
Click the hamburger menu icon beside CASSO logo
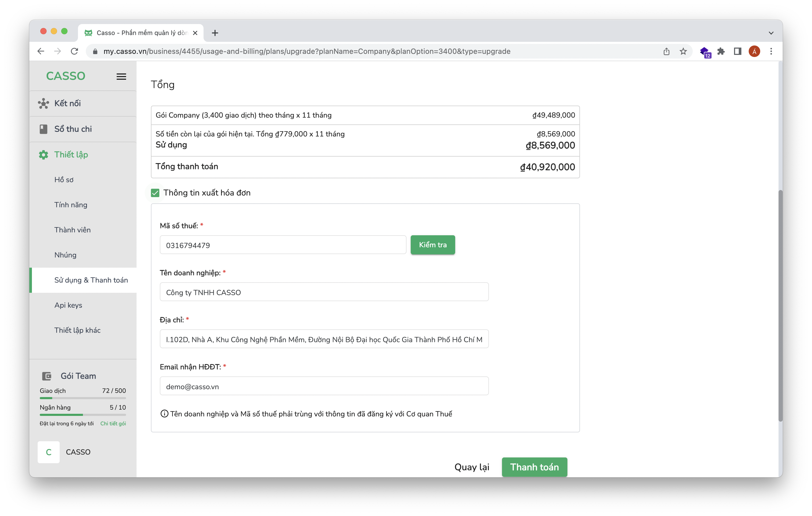tap(121, 77)
